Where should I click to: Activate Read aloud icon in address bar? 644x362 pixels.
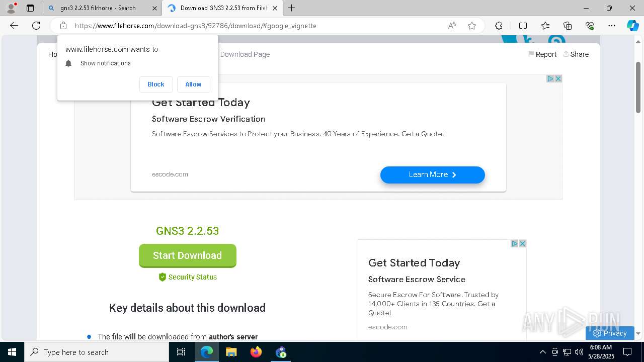click(x=452, y=26)
